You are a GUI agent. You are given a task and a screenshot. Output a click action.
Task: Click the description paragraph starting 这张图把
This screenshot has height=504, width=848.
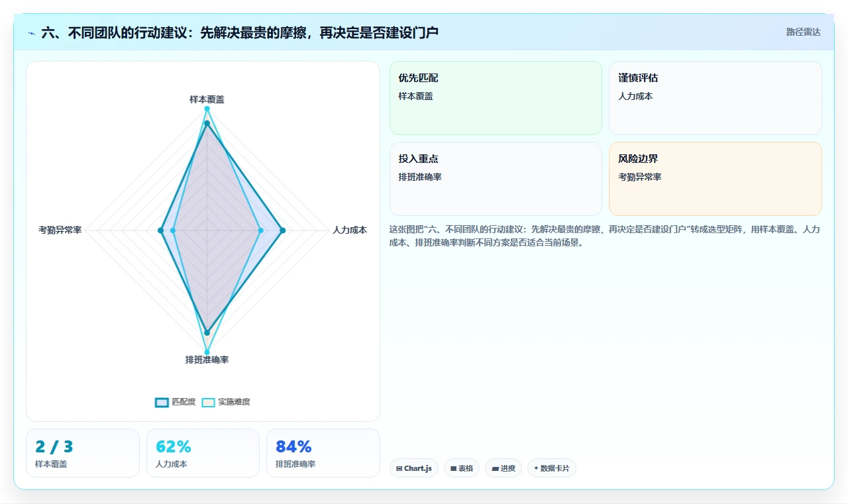[605, 236]
